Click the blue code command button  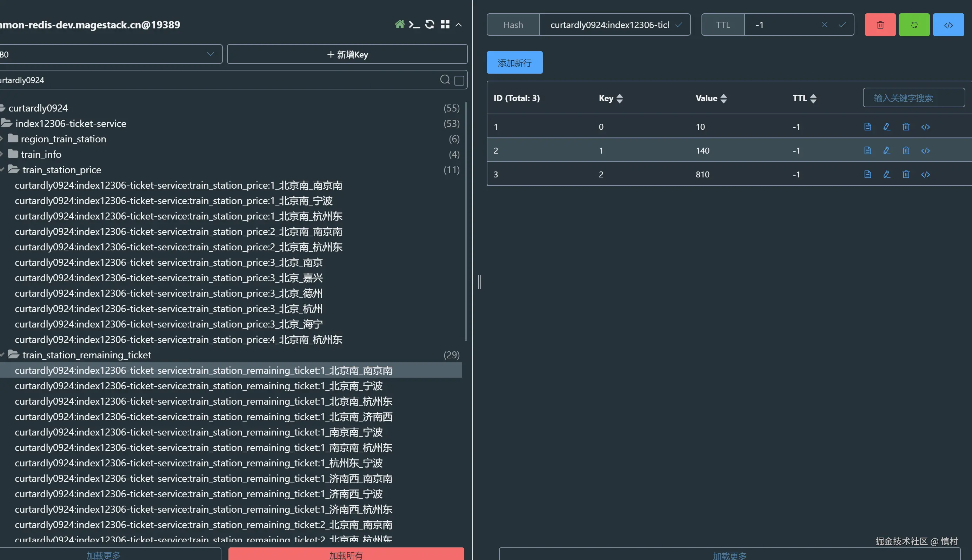click(x=948, y=25)
